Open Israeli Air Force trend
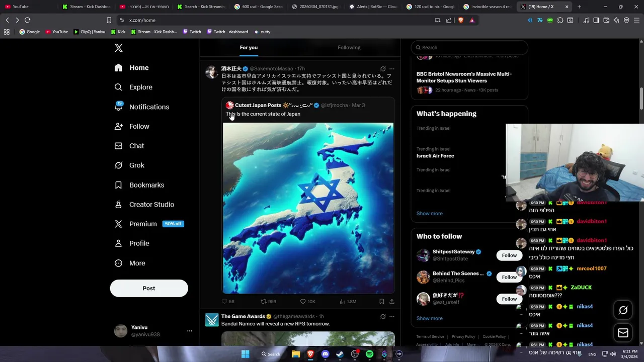Image resolution: width=644 pixels, height=362 pixels. [435, 156]
